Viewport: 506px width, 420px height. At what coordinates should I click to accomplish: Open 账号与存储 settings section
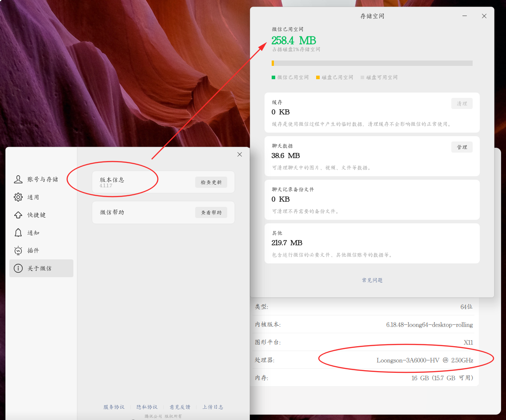point(41,179)
